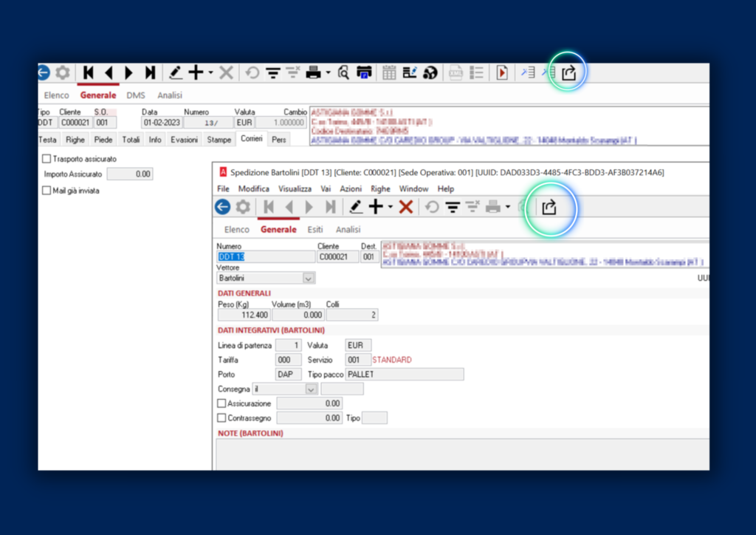
Task: Go to previous record in DDT window toolbar
Action: (109, 73)
